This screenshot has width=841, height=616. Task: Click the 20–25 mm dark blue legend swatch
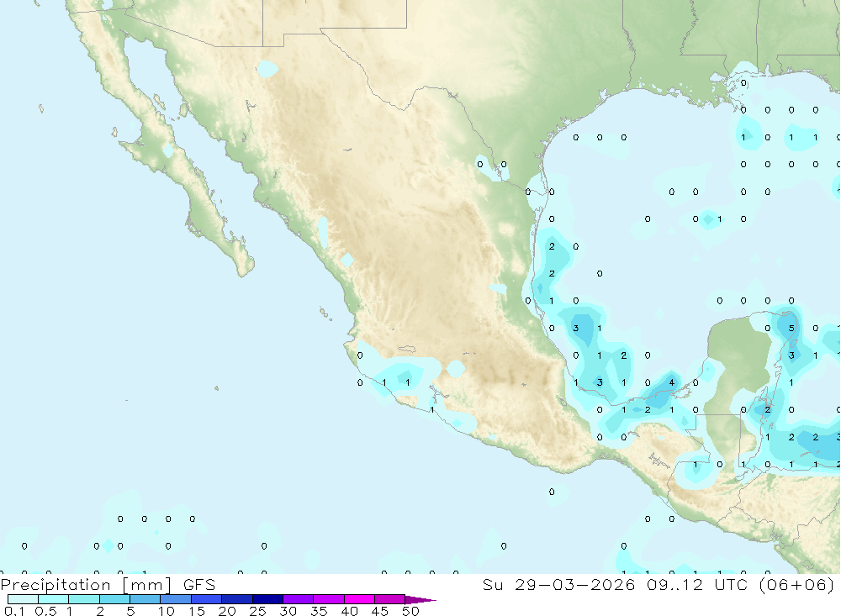coord(236,599)
